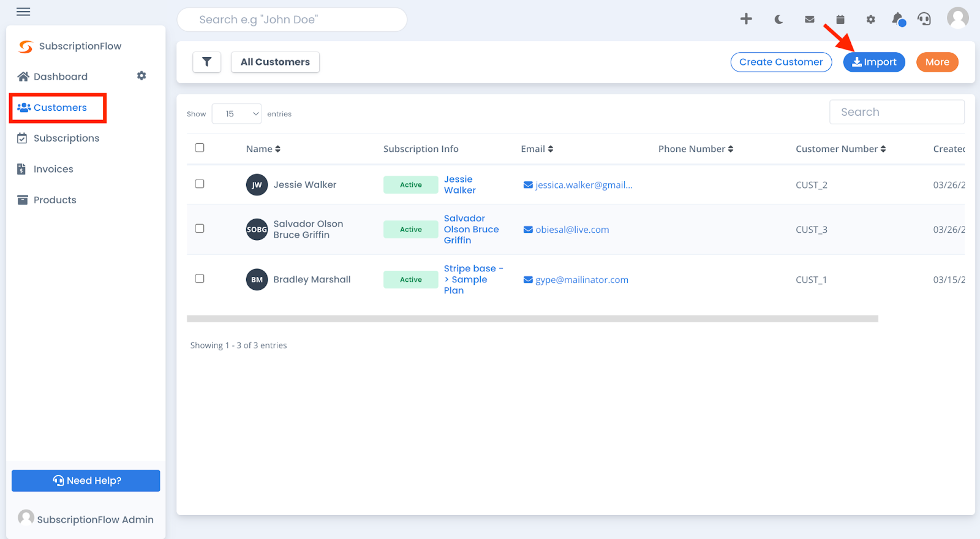Click customer number CUST_1
The image size is (980, 539).
click(812, 280)
